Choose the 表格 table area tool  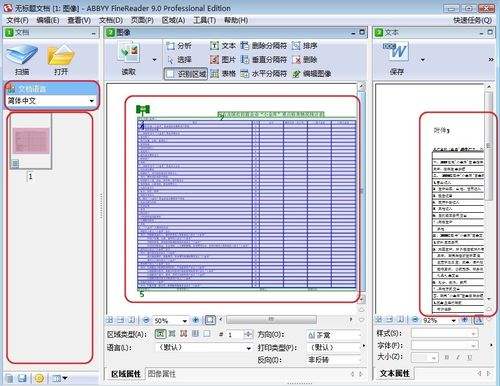coord(223,74)
